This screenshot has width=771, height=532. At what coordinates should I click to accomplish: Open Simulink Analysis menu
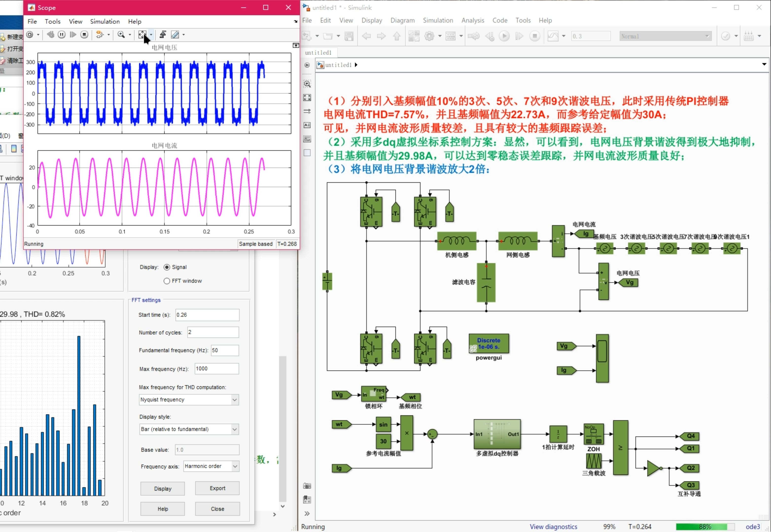coord(473,20)
